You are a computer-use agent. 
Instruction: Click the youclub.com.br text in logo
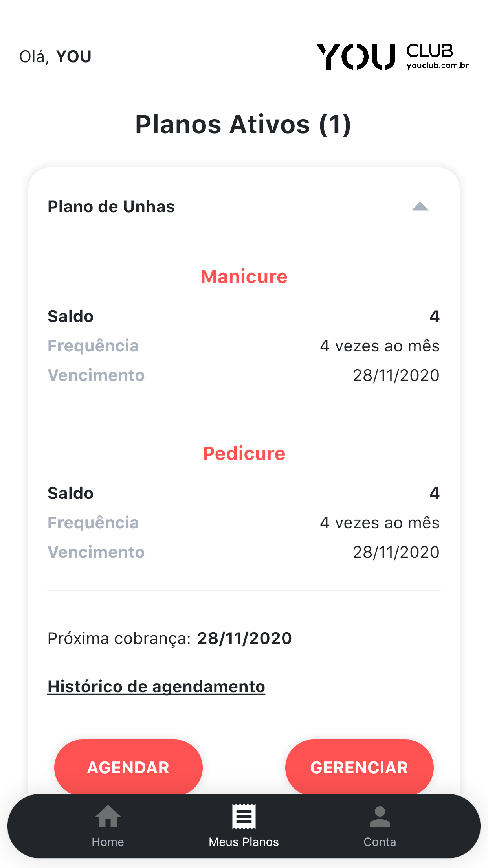(x=438, y=66)
